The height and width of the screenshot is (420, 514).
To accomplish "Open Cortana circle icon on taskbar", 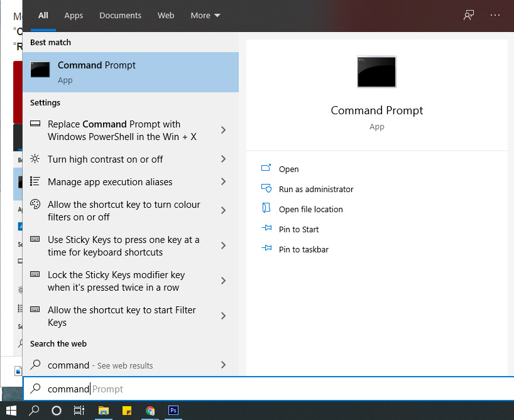I will click(x=57, y=411).
